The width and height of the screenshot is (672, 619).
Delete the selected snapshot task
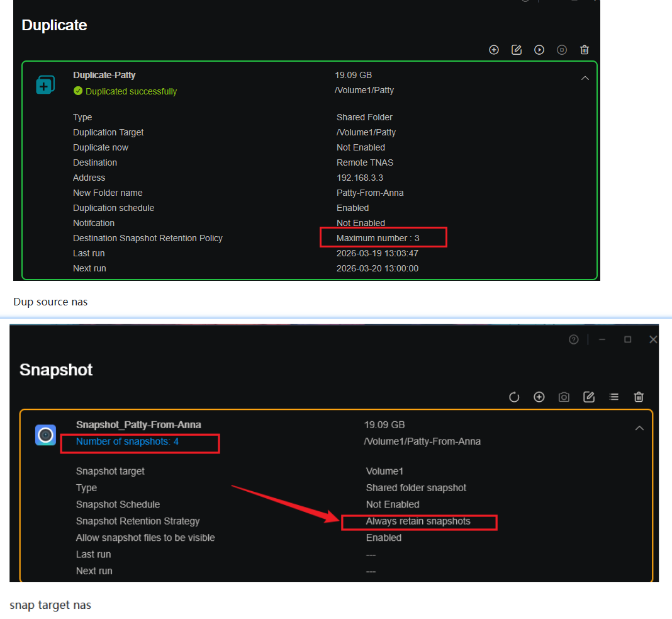(x=639, y=397)
